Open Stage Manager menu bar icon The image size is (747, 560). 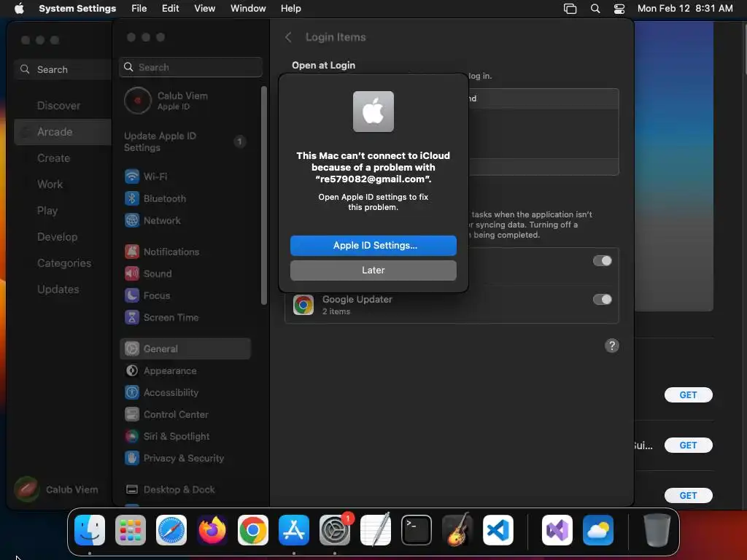[570, 9]
